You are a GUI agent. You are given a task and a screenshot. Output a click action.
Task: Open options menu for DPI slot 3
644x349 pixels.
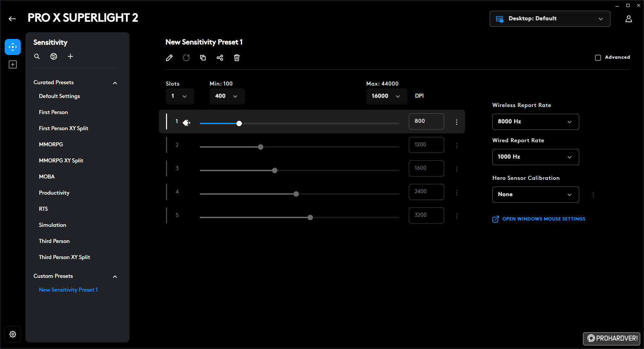coord(457,169)
